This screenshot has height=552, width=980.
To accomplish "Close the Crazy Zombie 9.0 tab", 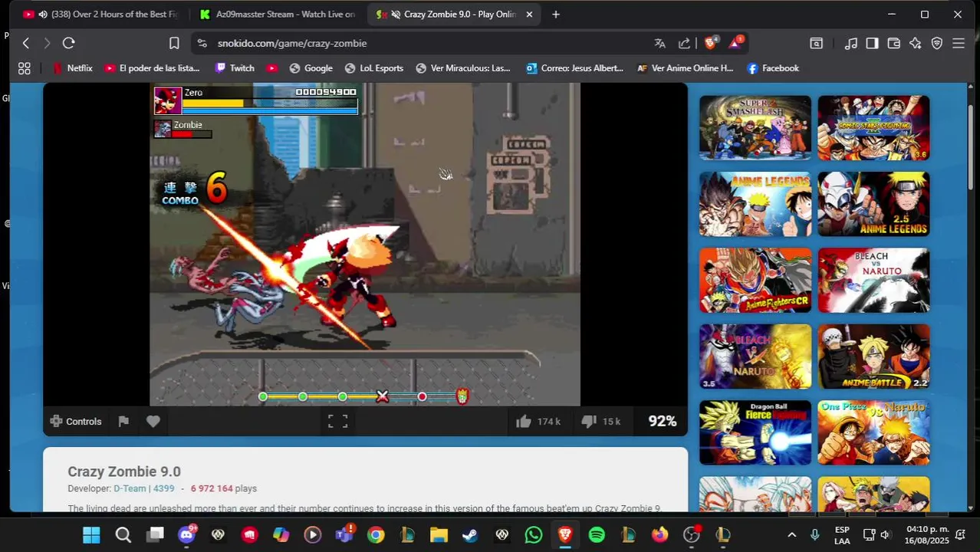I will 529,14.
